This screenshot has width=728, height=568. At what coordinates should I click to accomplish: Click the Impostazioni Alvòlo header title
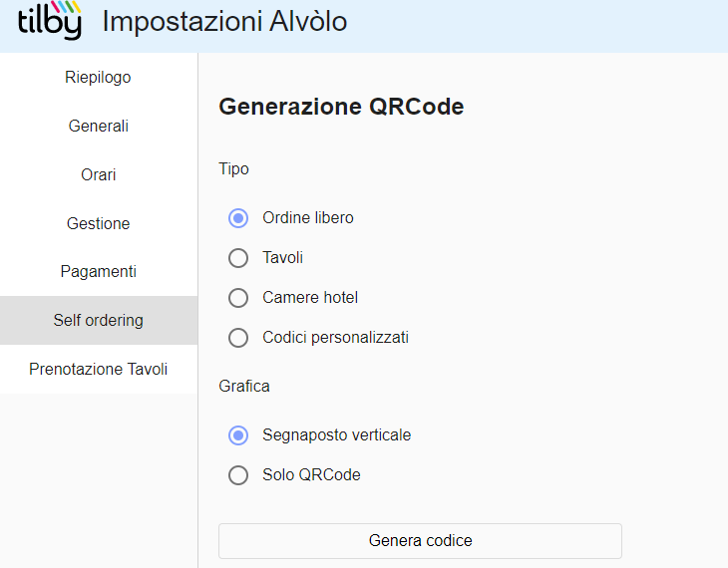224,21
